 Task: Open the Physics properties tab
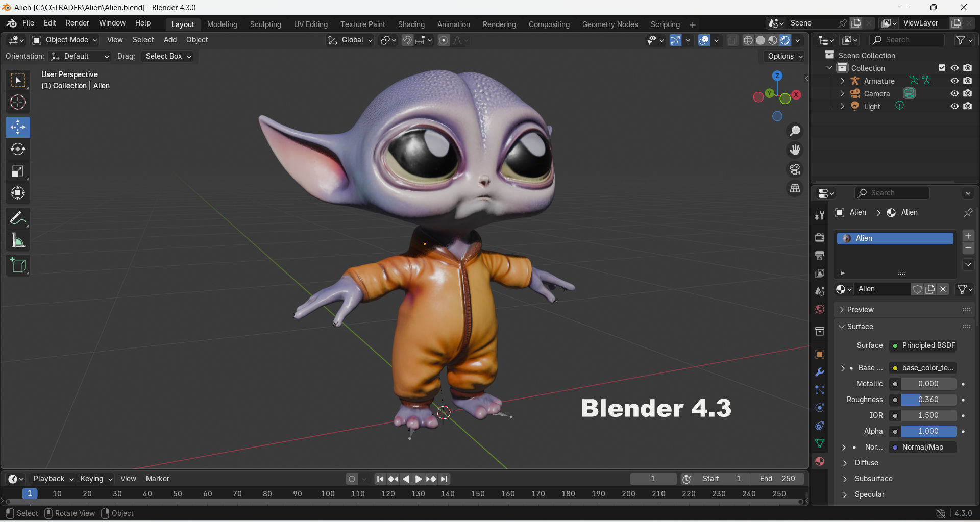[820, 408]
